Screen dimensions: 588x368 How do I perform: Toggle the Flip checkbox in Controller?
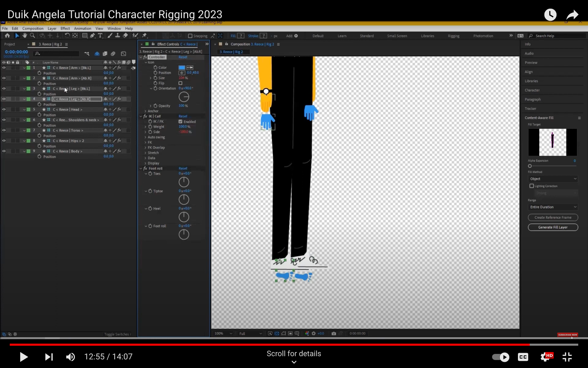click(180, 83)
